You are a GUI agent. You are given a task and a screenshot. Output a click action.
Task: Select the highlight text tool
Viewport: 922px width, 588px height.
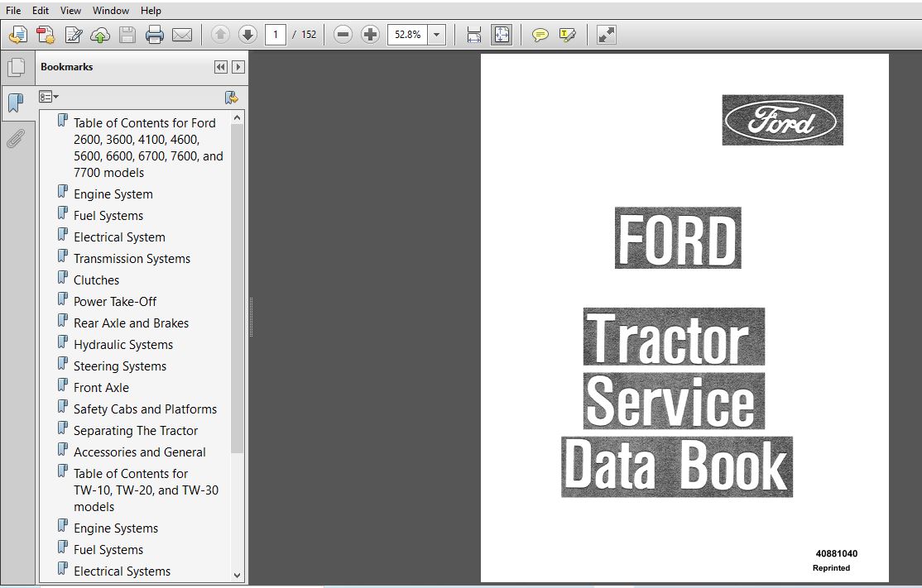point(568,36)
